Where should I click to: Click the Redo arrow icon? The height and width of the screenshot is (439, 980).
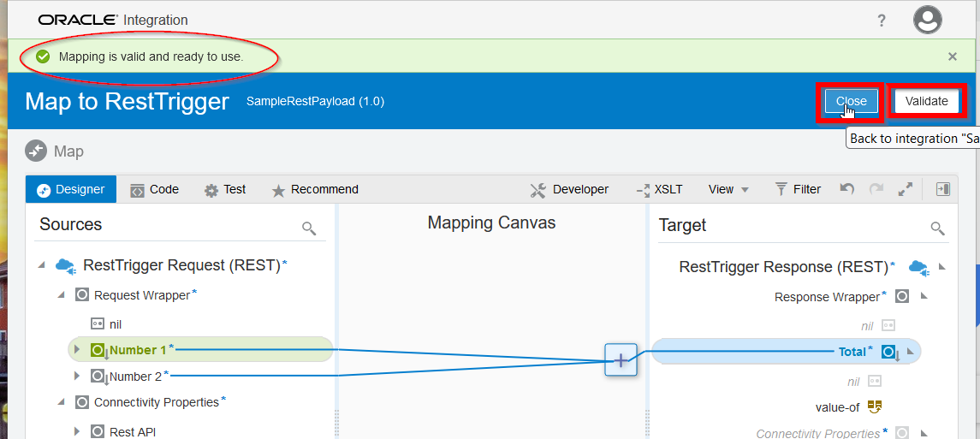point(876,188)
